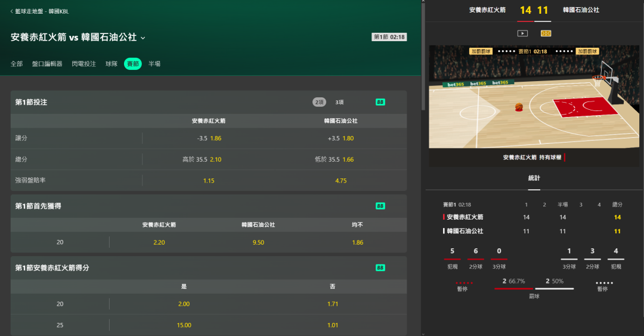644x336 pixels.
Task: Select 否 for 20 points at 1.71
Action: point(333,304)
